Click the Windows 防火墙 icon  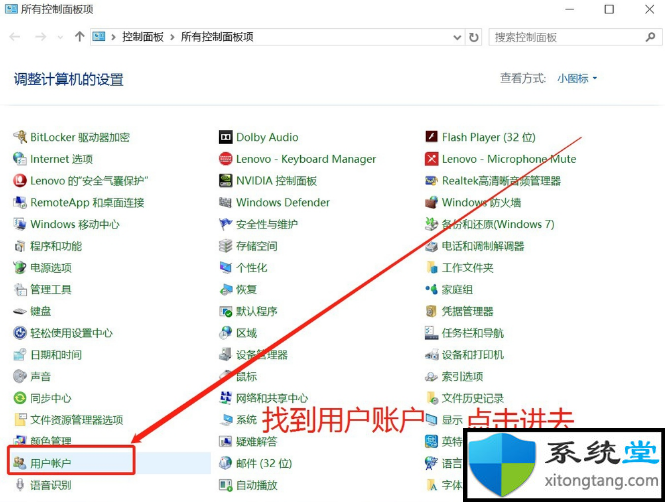pos(431,202)
